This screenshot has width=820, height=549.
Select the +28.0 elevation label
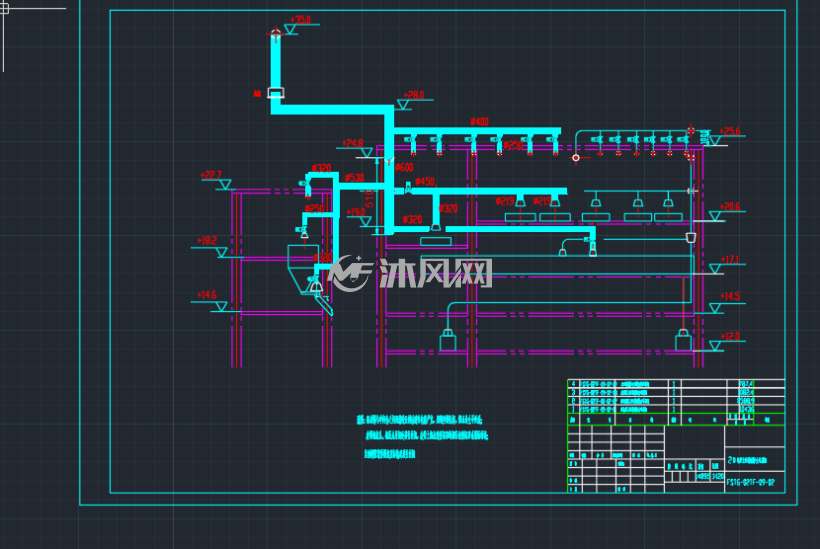[414, 95]
